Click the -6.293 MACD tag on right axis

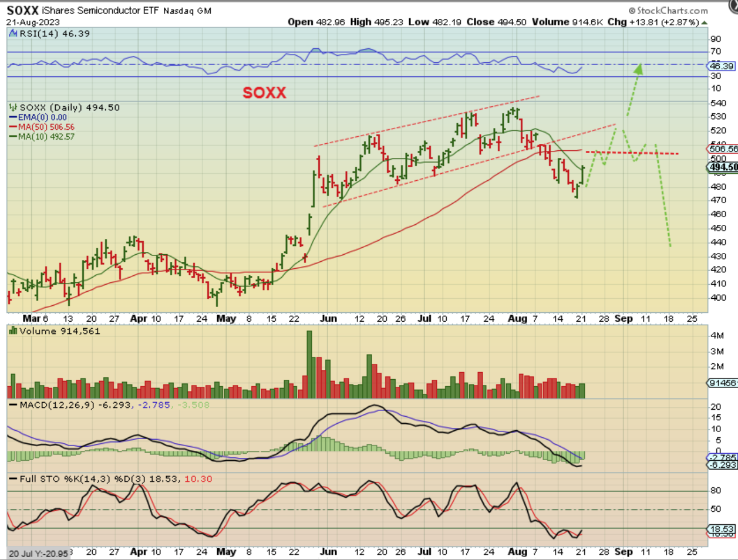[x=722, y=465]
